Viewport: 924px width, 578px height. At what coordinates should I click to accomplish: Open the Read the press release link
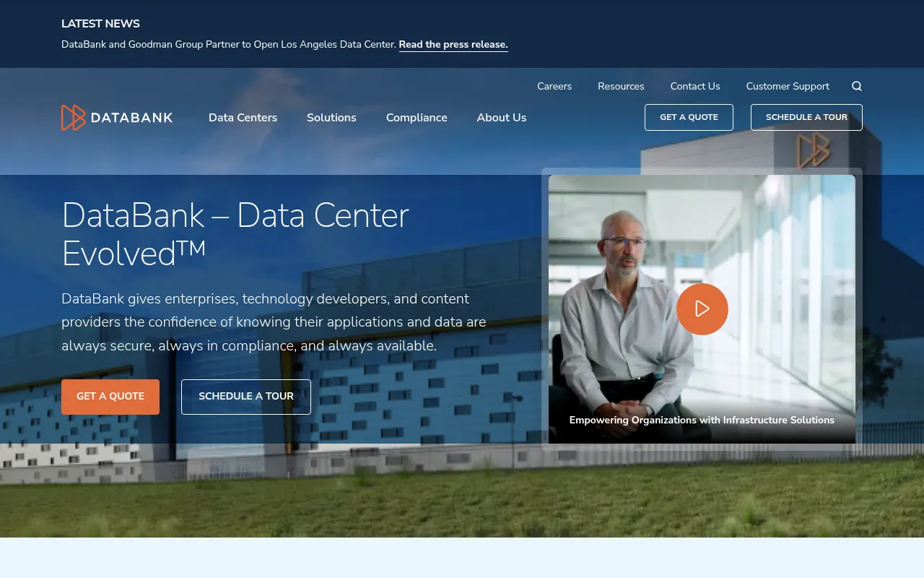(x=453, y=45)
